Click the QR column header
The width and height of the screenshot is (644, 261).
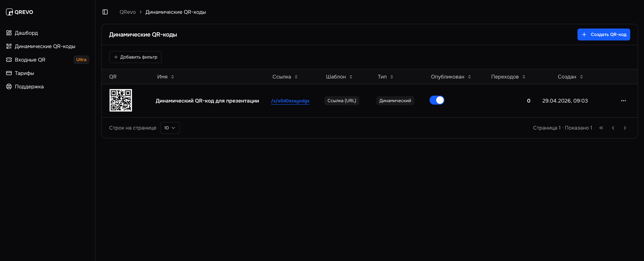(x=113, y=77)
